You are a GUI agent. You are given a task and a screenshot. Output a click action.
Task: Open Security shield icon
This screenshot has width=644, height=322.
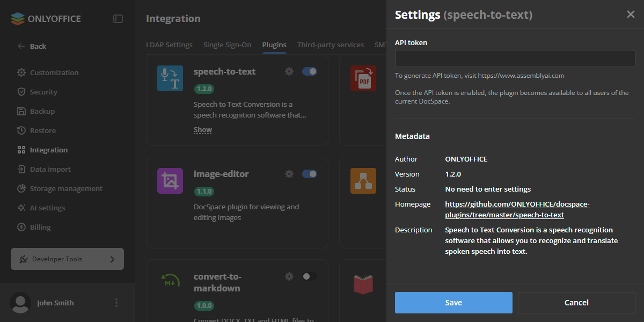(21, 92)
